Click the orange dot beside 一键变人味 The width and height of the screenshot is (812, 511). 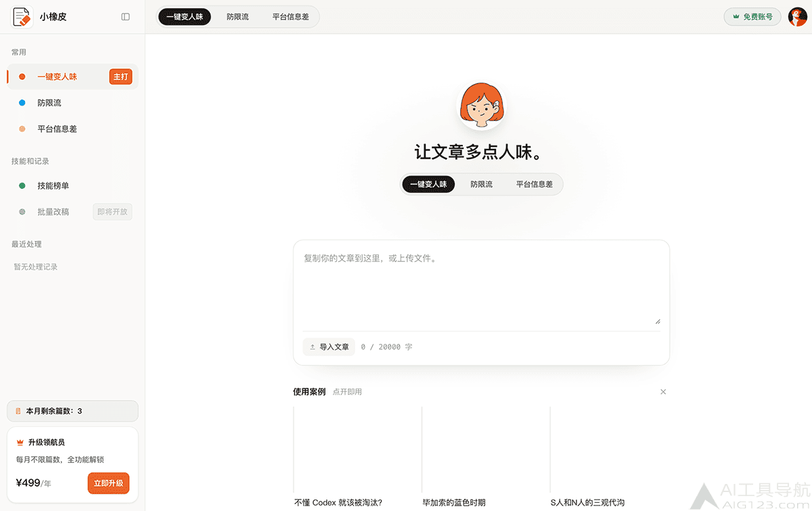[x=22, y=76]
